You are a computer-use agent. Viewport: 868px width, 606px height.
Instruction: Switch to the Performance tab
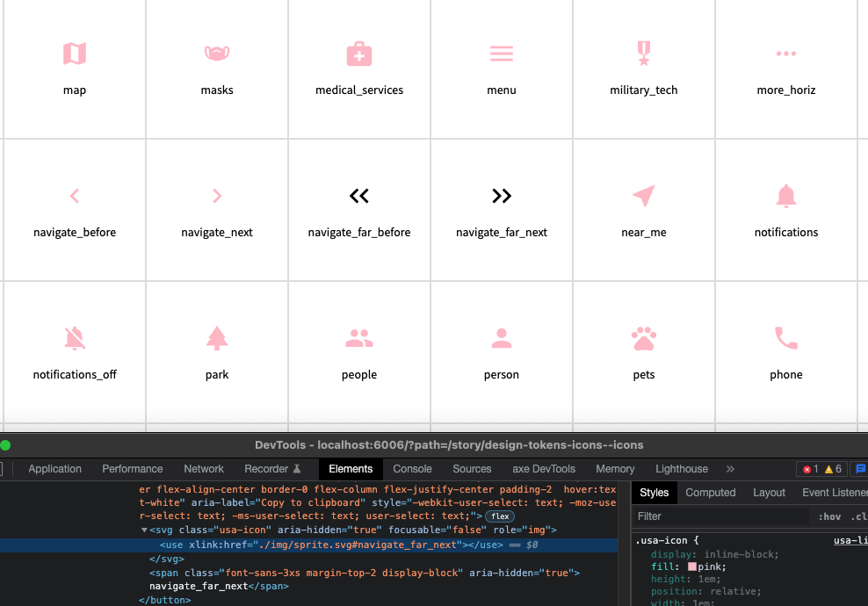(x=133, y=469)
